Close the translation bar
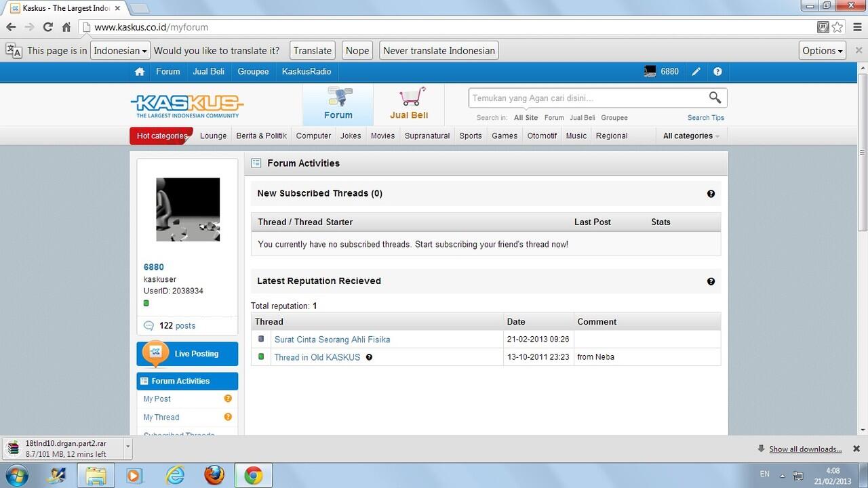 [x=859, y=50]
